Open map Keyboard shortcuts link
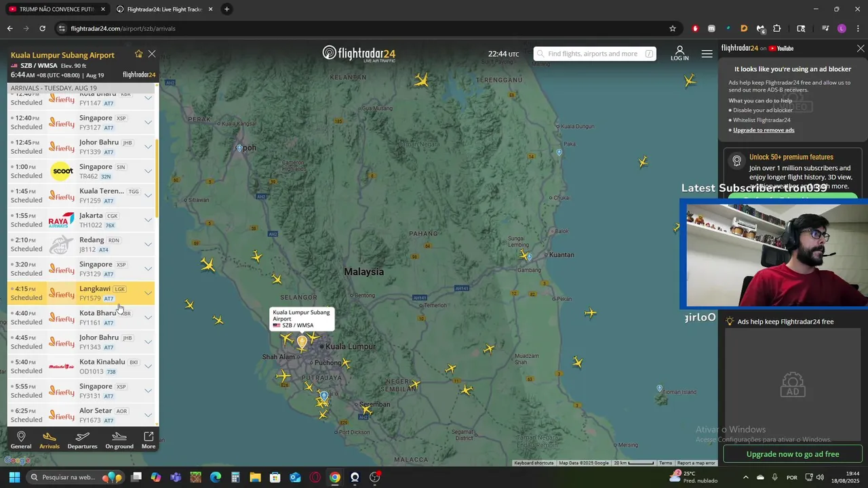 [x=534, y=463]
